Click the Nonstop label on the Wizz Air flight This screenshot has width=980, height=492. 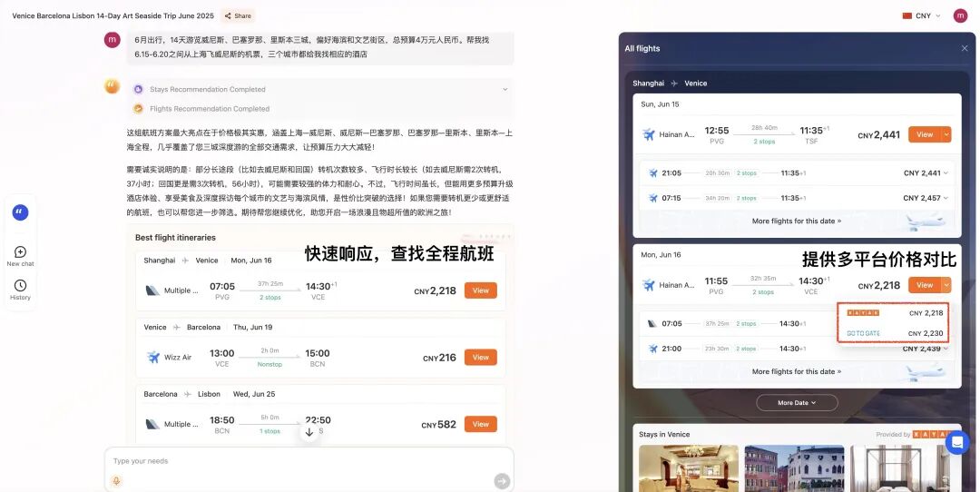pos(270,365)
